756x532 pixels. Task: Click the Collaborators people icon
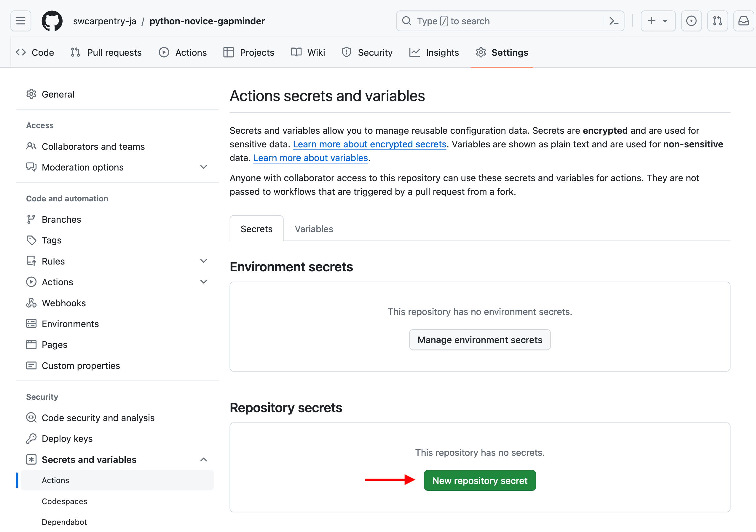point(31,146)
